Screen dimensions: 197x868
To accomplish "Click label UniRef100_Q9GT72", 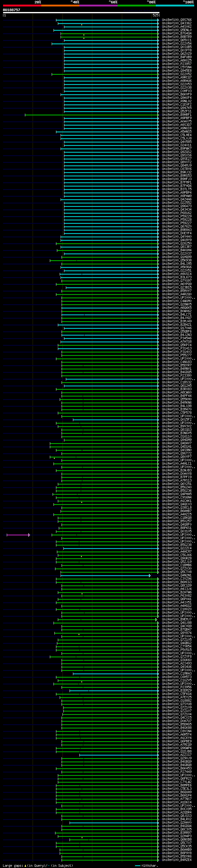I will tap(177, 454).
